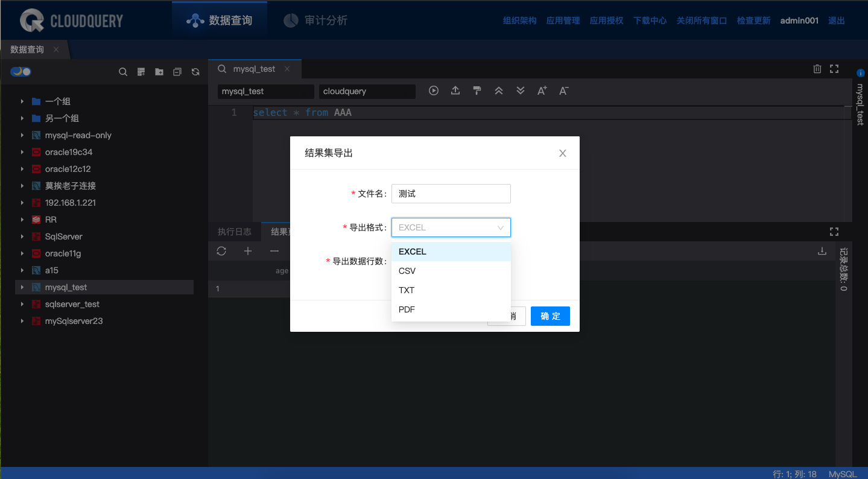Image resolution: width=868 pixels, height=479 pixels.
Task: Open 组织架构 link
Action: pyautogui.click(x=520, y=21)
